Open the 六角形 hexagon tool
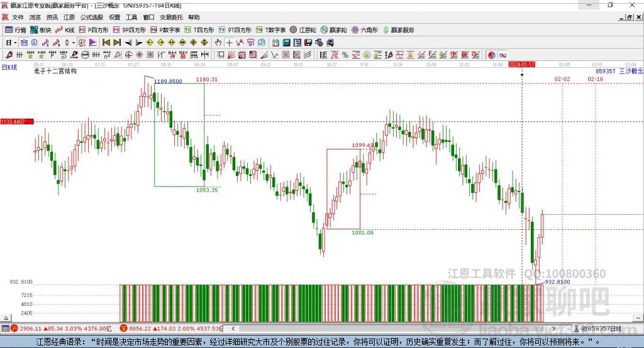 pos(364,30)
